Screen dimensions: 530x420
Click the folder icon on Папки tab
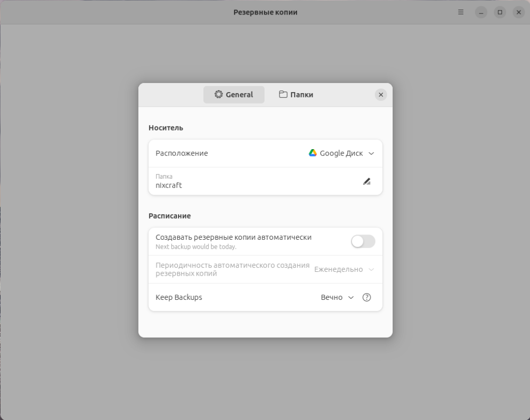283,94
